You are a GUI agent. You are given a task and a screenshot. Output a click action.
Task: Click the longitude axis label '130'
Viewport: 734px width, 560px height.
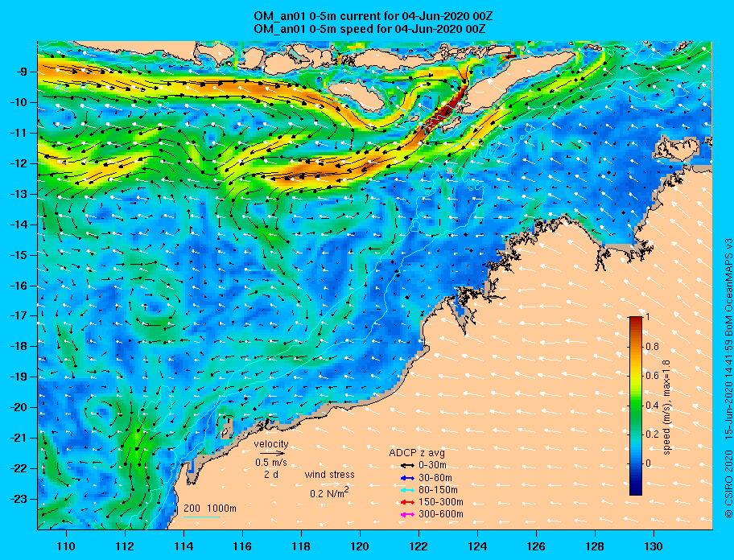[654, 546]
